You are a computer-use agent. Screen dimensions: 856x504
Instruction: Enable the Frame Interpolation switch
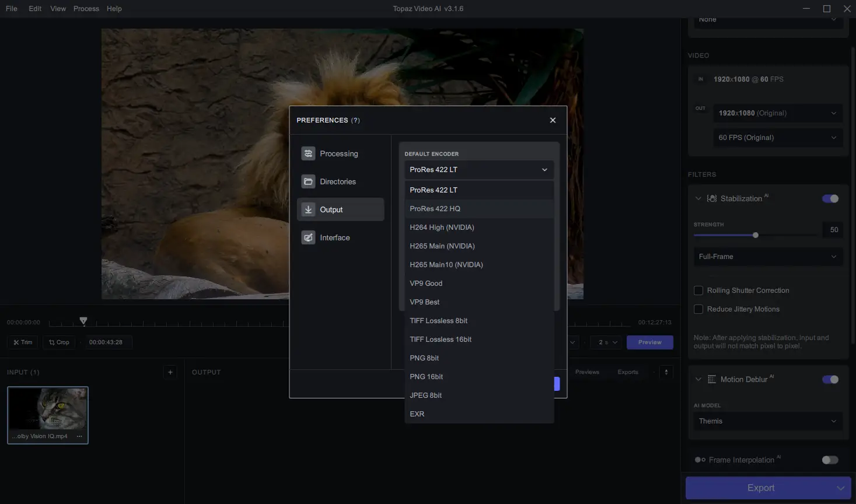click(x=830, y=460)
